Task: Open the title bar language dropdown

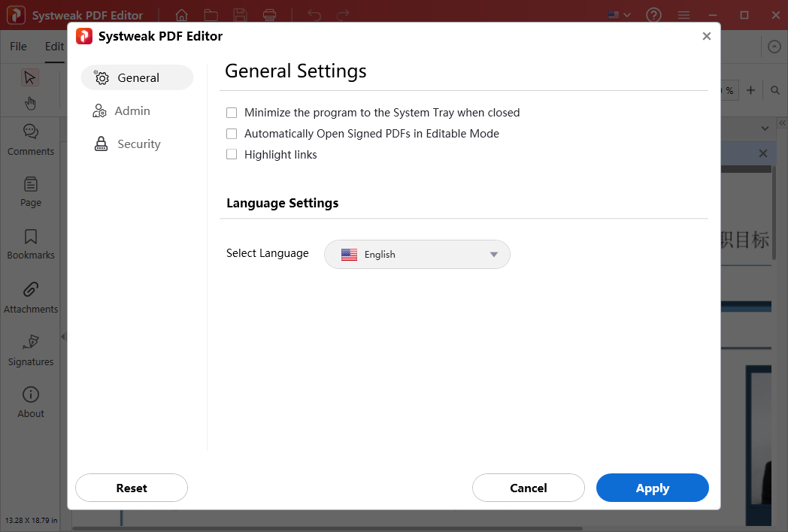Action: (x=618, y=14)
